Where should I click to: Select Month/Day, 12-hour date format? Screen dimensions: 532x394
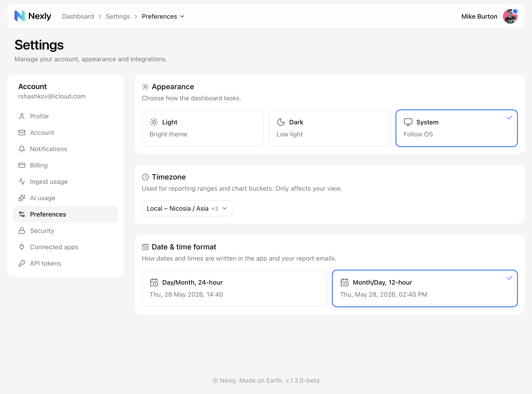click(x=425, y=288)
